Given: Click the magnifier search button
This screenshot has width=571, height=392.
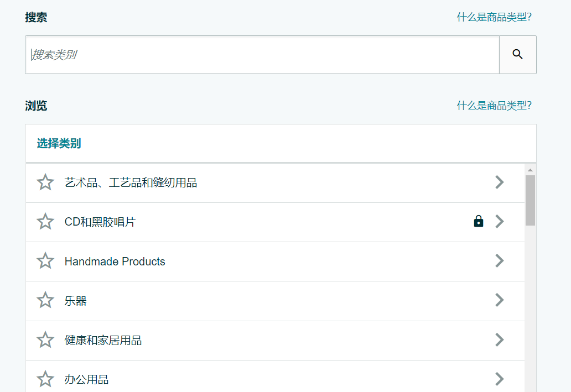Looking at the screenshot, I should point(517,54).
